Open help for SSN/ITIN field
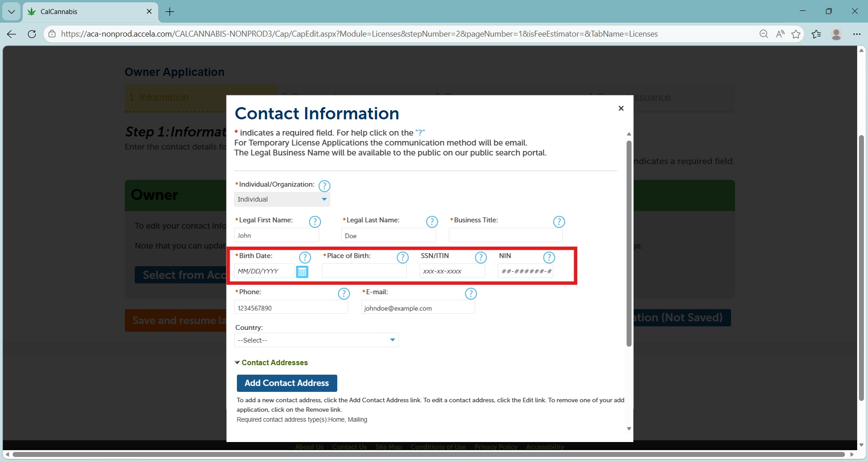This screenshot has width=868, height=461. [x=481, y=258]
